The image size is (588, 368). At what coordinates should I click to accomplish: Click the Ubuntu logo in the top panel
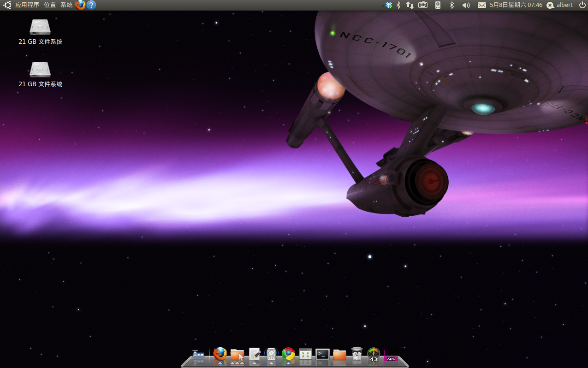(7, 5)
